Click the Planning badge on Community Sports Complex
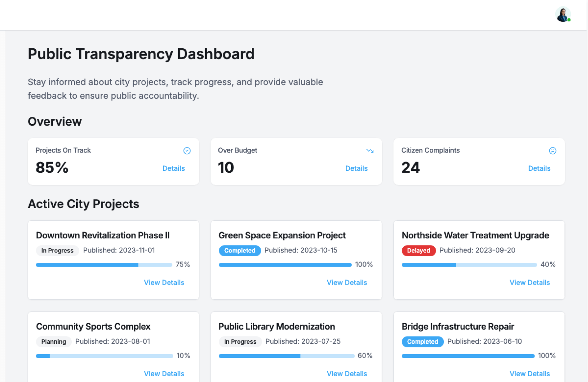The width and height of the screenshot is (588, 382). (54, 342)
